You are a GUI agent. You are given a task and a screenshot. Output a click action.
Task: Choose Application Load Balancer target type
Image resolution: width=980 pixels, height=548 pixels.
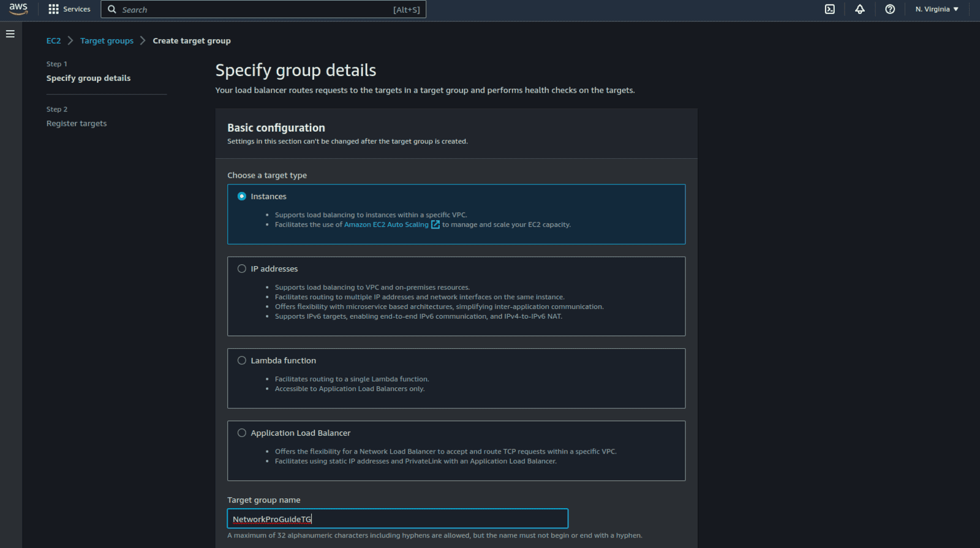click(x=242, y=433)
